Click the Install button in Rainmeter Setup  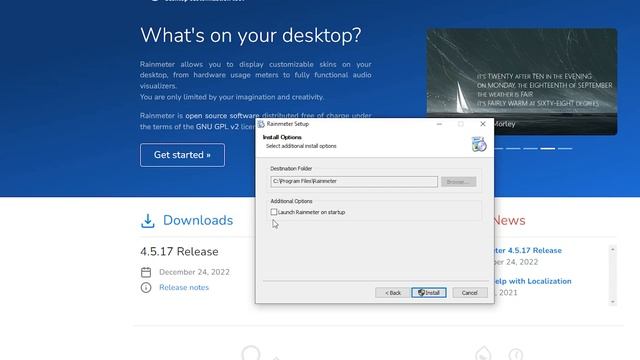point(429,293)
